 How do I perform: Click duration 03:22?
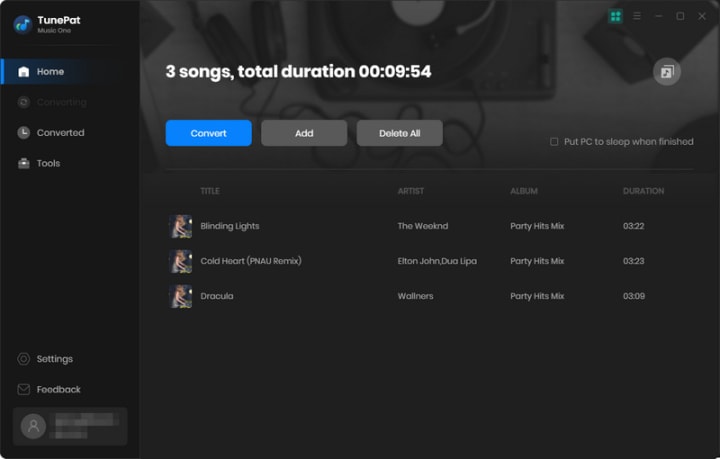point(634,226)
